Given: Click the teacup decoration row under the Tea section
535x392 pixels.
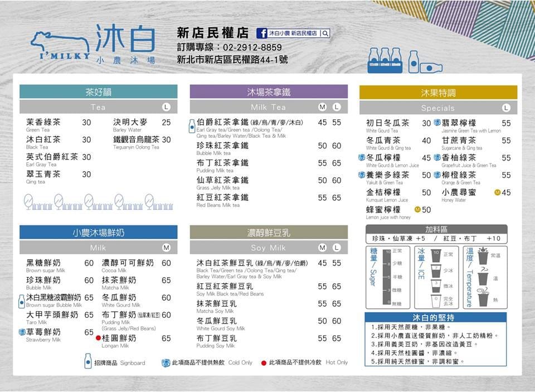Looking at the screenshot, I should point(98,204).
